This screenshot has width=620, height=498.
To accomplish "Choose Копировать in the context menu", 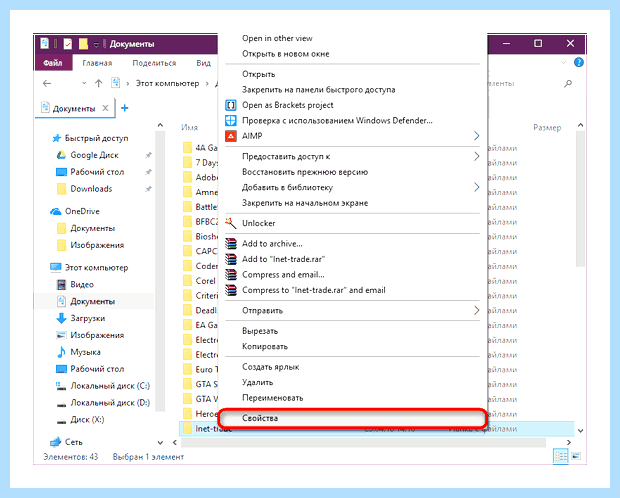I will click(265, 347).
